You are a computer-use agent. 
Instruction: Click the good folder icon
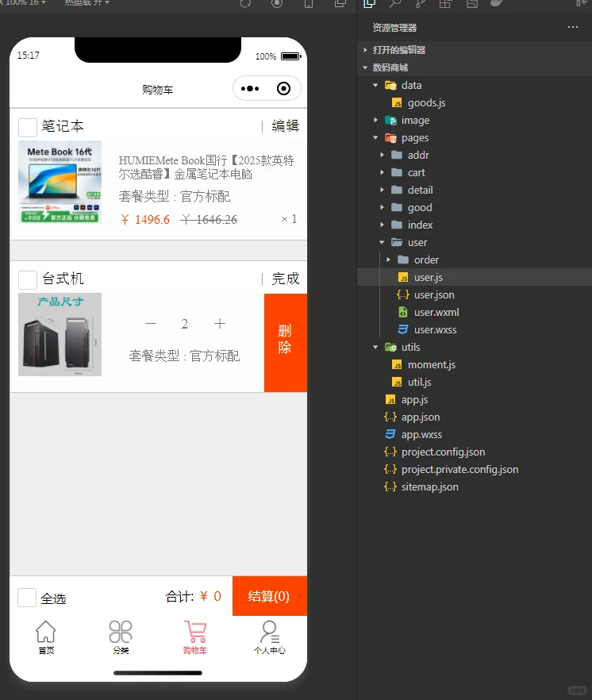397,207
